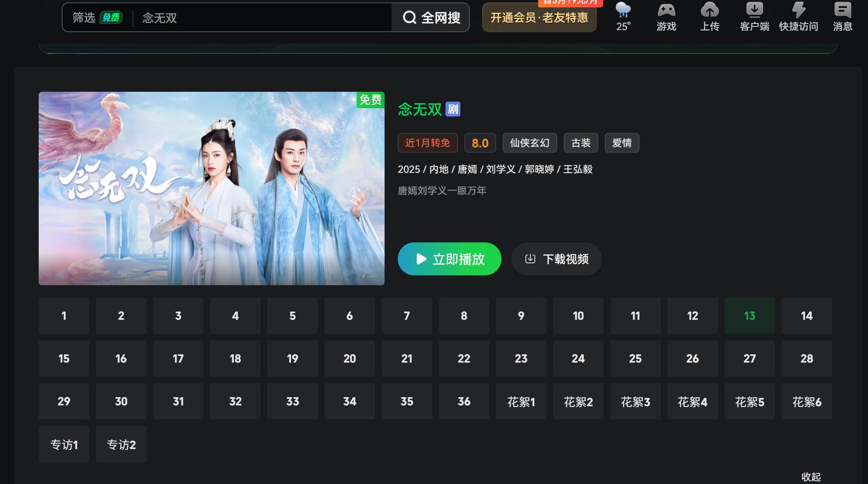This screenshot has height=484, width=868.
Task: Click the 念无双 poster thumbnail
Action: coord(212,188)
